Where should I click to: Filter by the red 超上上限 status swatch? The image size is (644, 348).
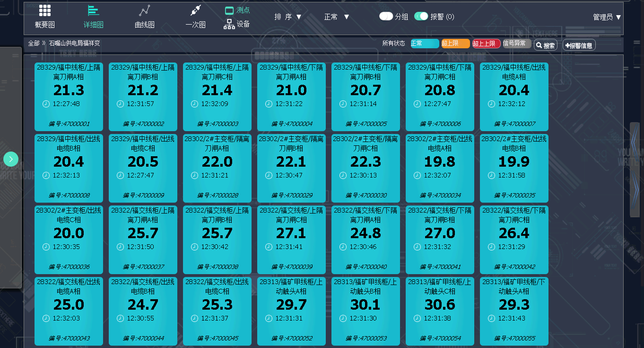click(487, 44)
